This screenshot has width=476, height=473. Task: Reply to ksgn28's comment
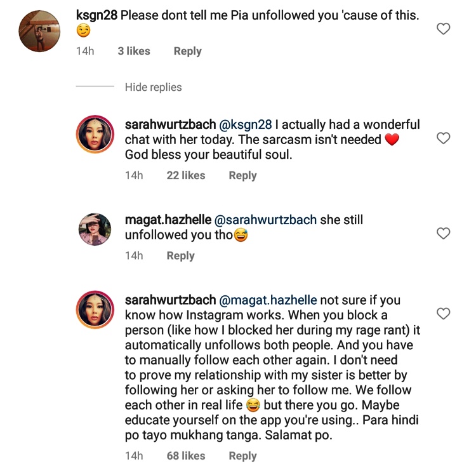(187, 51)
